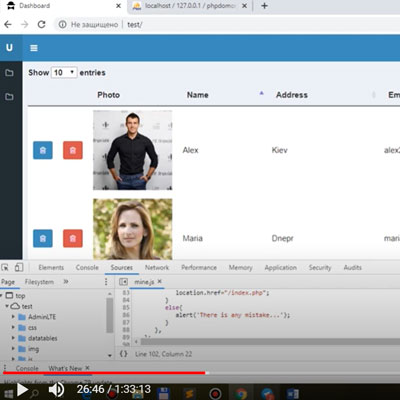Open the Windows Start menu

click(8, 394)
